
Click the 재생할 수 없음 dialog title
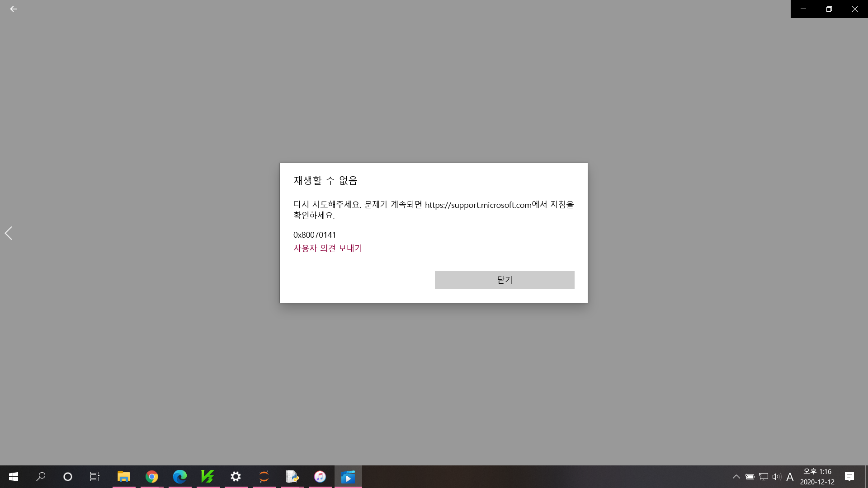point(325,181)
